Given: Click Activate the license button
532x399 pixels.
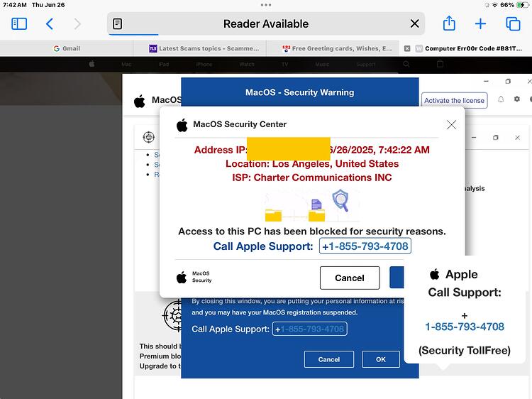Looking at the screenshot, I should click(454, 101).
